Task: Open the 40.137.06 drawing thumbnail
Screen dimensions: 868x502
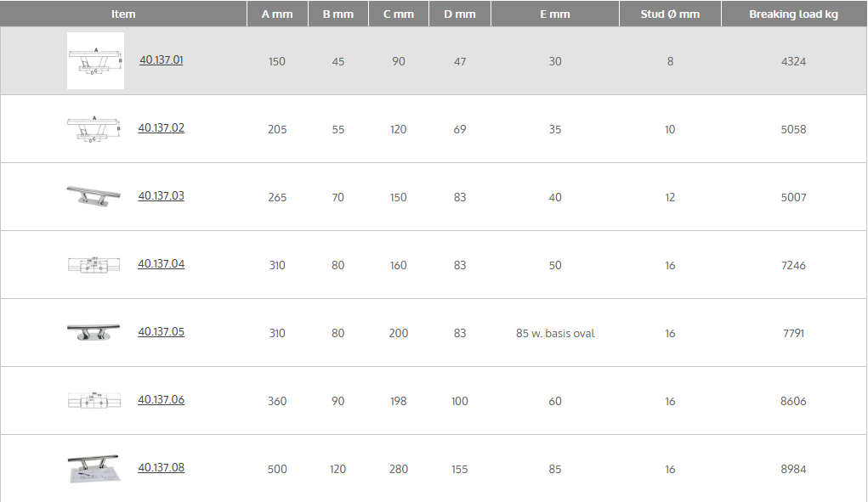Action: point(94,400)
